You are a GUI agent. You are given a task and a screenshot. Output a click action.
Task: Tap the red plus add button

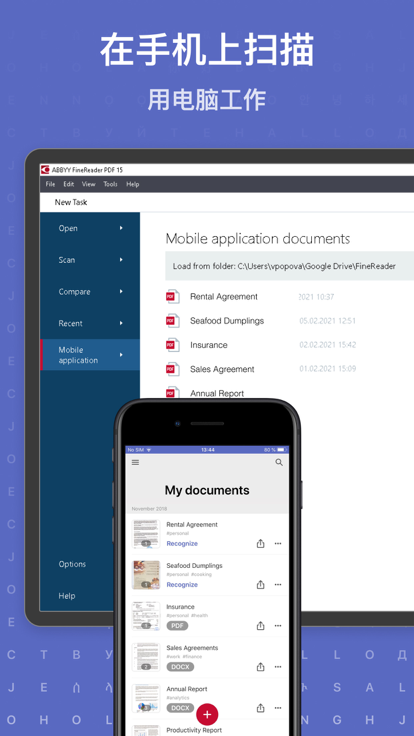[207, 715]
